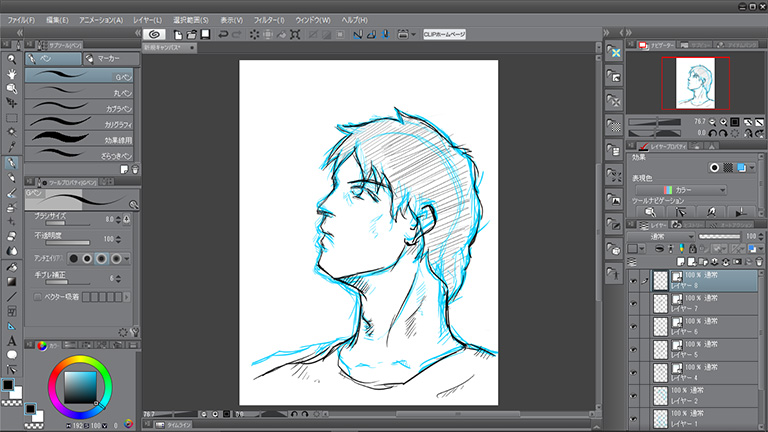The width and height of the screenshot is (768, 432).
Task: Open the フィルター(I) menu
Action: [x=267, y=19]
